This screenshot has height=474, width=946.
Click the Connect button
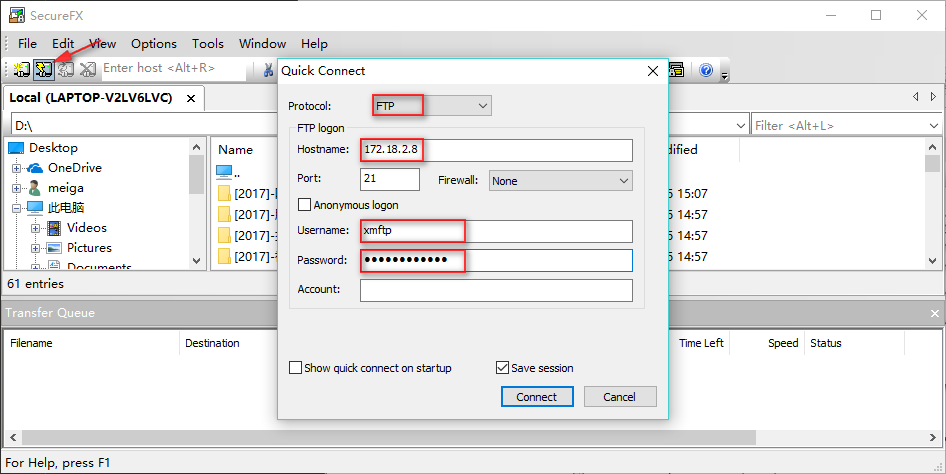click(x=537, y=397)
